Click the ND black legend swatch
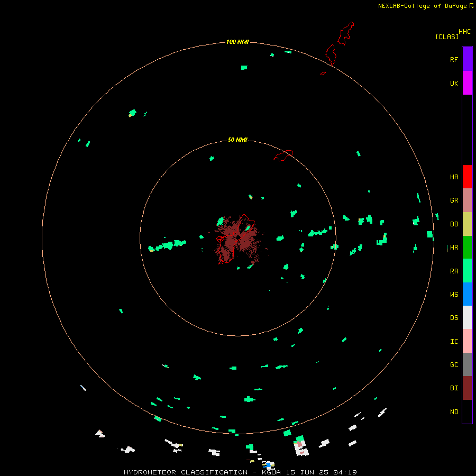 (x=467, y=411)
